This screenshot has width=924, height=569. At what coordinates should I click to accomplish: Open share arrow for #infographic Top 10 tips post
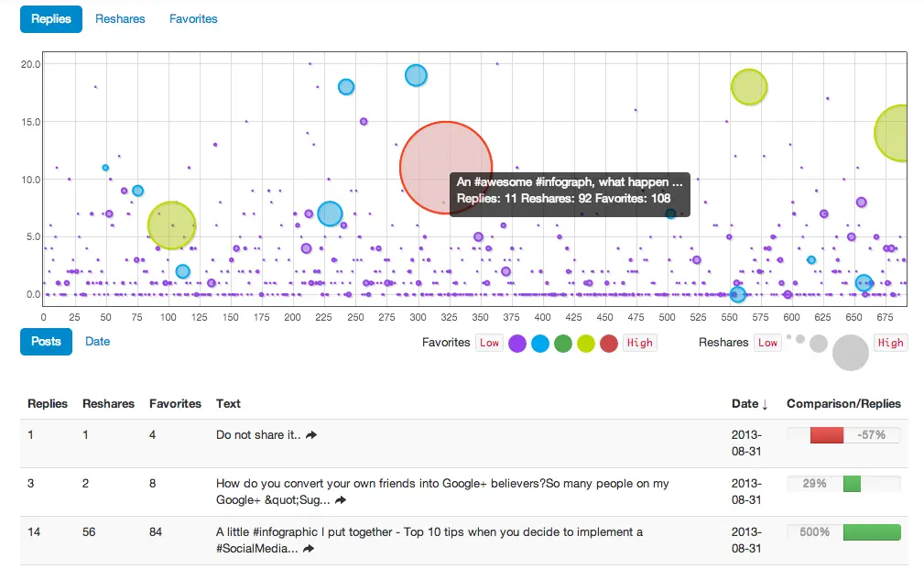point(310,549)
